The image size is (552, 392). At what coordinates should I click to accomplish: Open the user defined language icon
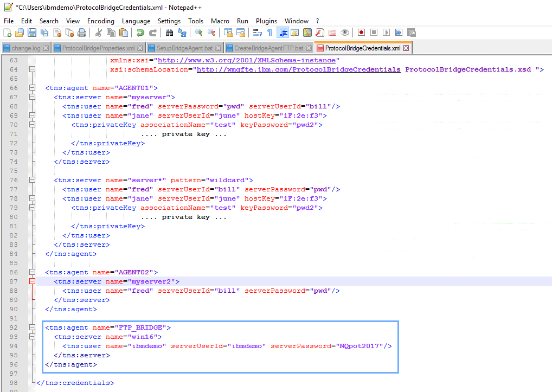click(x=294, y=33)
